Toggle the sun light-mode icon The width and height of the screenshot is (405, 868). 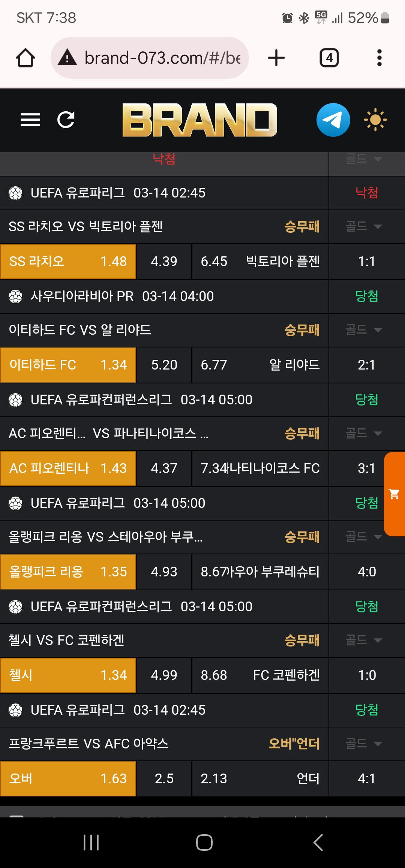pos(375,120)
